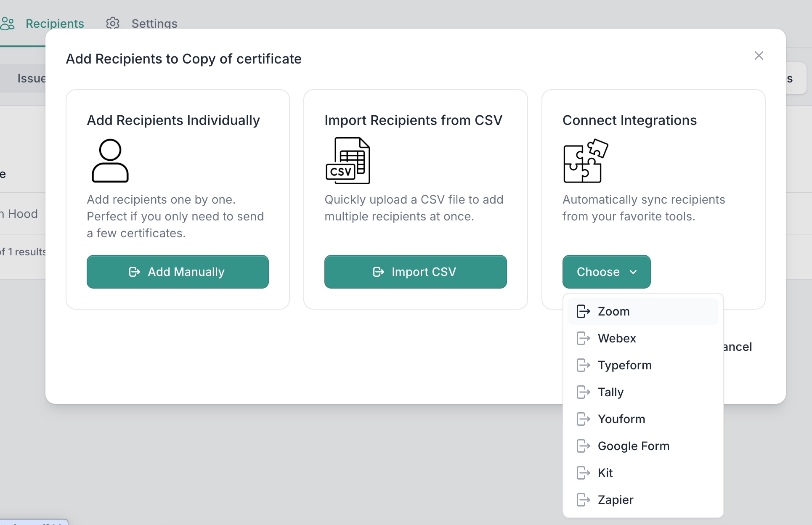The width and height of the screenshot is (812, 525).
Task: Click the Add Manually button
Action: click(x=178, y=272)
